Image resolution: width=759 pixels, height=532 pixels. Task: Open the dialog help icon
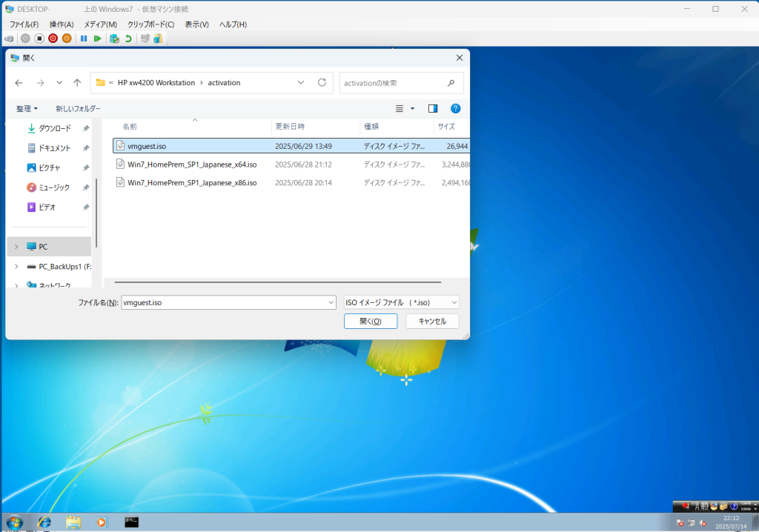(456, 108)
